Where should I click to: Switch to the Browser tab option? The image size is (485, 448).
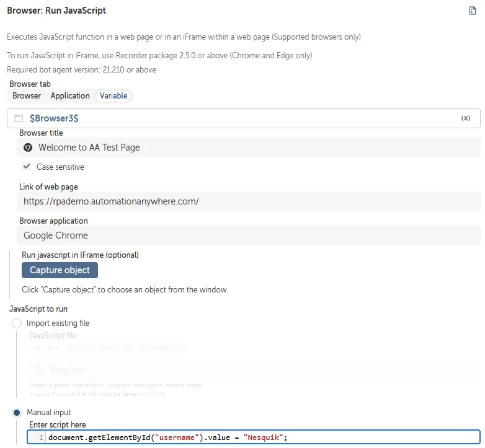27,96
